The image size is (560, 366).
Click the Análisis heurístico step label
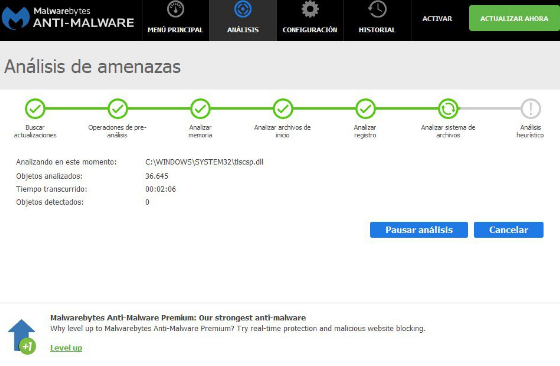pyautogui.click(x=530, y=131)
